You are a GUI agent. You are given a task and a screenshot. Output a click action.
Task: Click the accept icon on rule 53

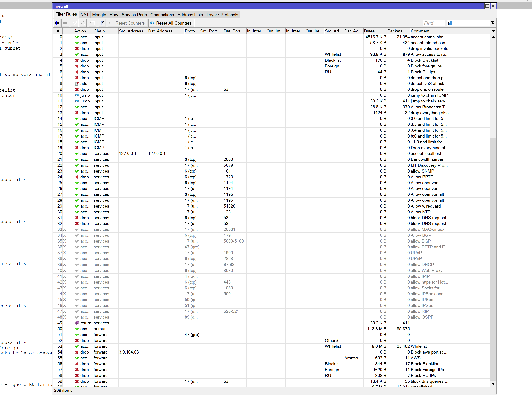[x=77, y=346]
